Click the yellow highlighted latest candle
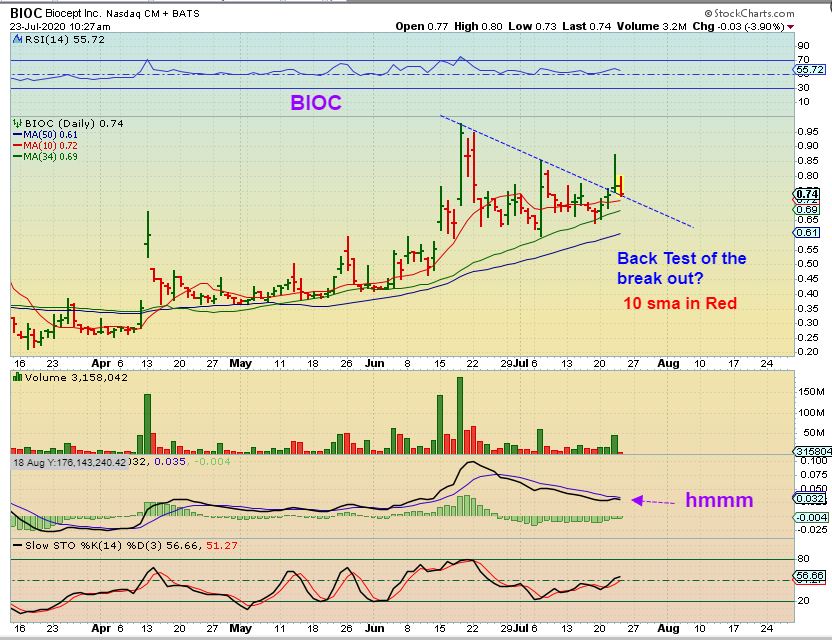The width and height of the screenshot is (832, 640). click(x=621, y=186)
